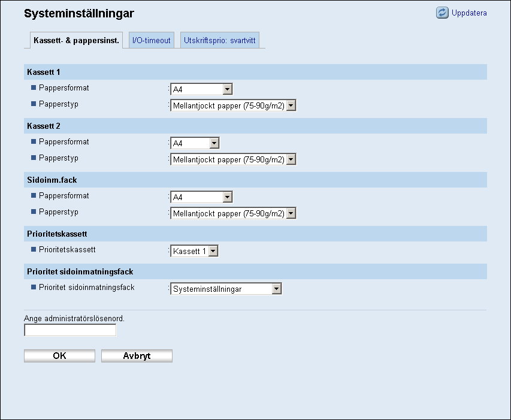The image size is (511, 420).
Task: Click the Pappersformat label under Kassett 1
Action: click(64, 88)
